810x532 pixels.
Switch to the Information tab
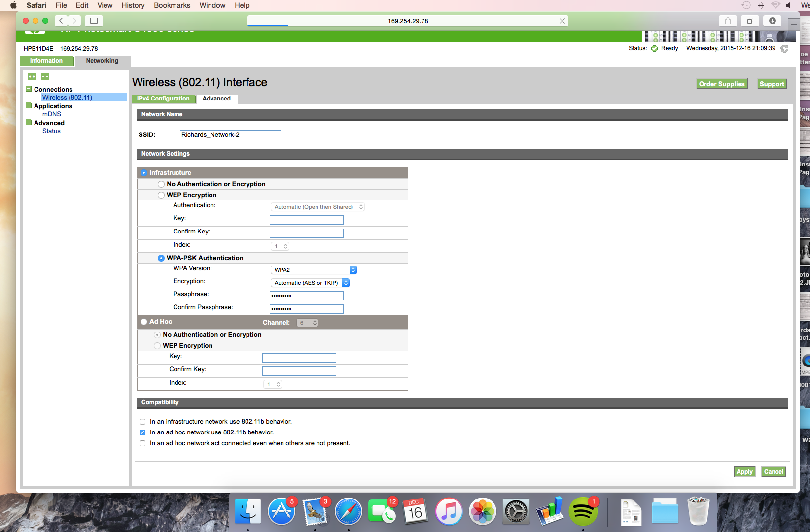coord(46,61)
